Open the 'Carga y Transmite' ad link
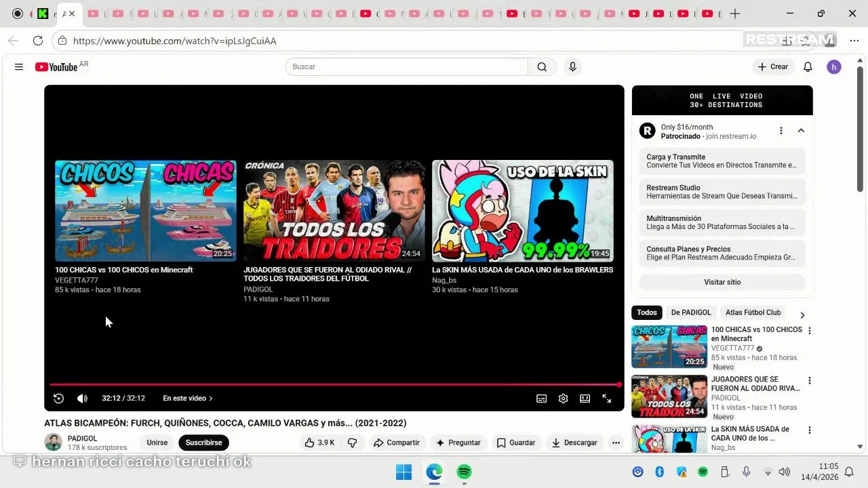Viewport: 868px width, 488px height. coord(722,161)
